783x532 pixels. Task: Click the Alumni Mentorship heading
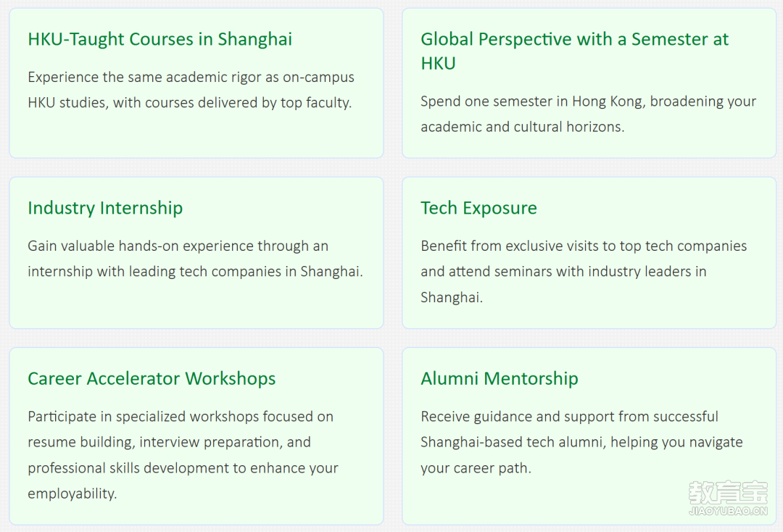500,379
